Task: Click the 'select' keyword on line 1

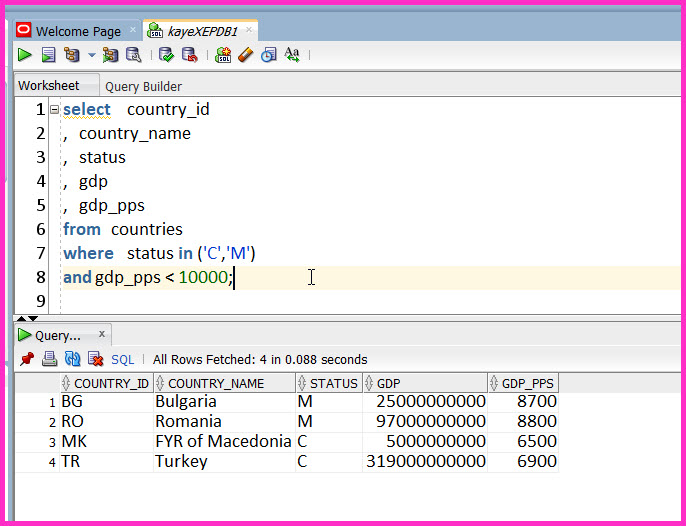Action: (x=87, y=109)
